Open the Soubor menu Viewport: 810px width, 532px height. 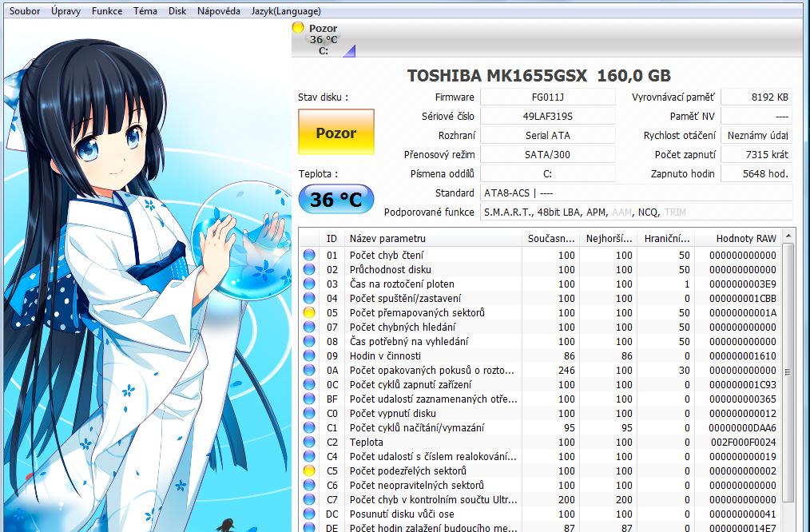[25, 11]
